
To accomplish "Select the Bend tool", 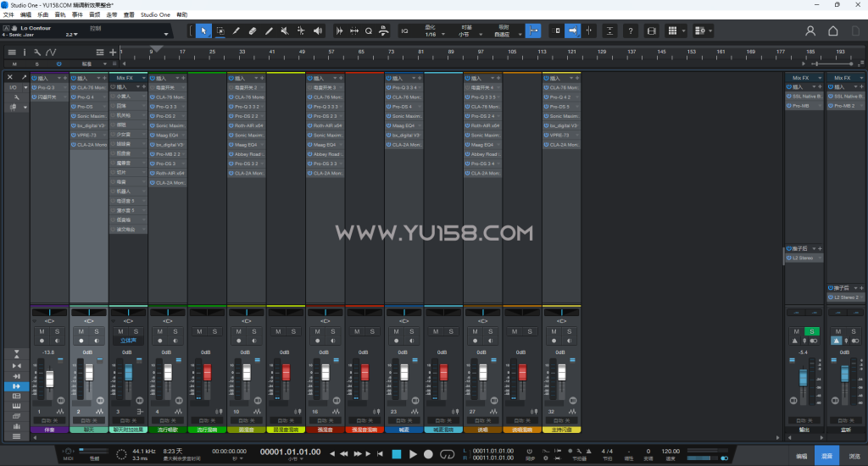I will pos(301,31).
